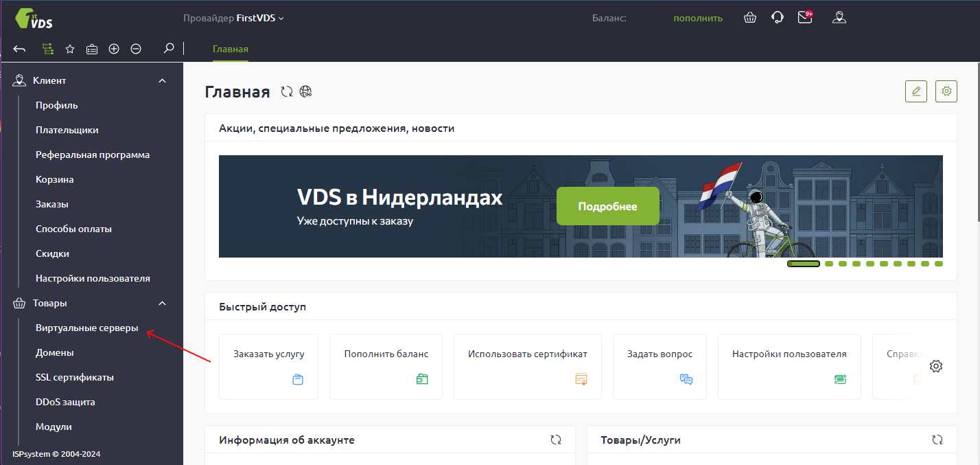The height and width of the screenshot is (465, 980).
Task: Click the Настройки пользователя quick access card
Action: pyautogui.click(x=789, y=367)
